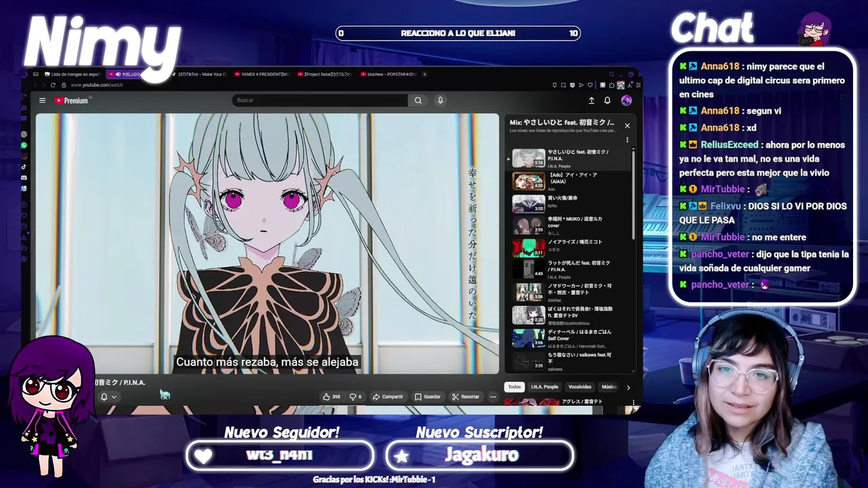Select the Música filter chip

(609, 387)
